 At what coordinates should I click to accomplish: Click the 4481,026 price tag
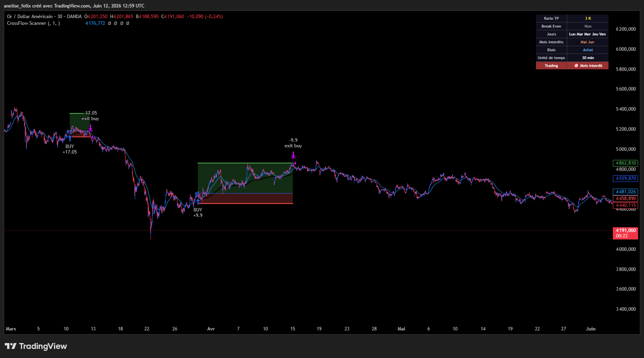pyautogui.click(x=625, y=192)
